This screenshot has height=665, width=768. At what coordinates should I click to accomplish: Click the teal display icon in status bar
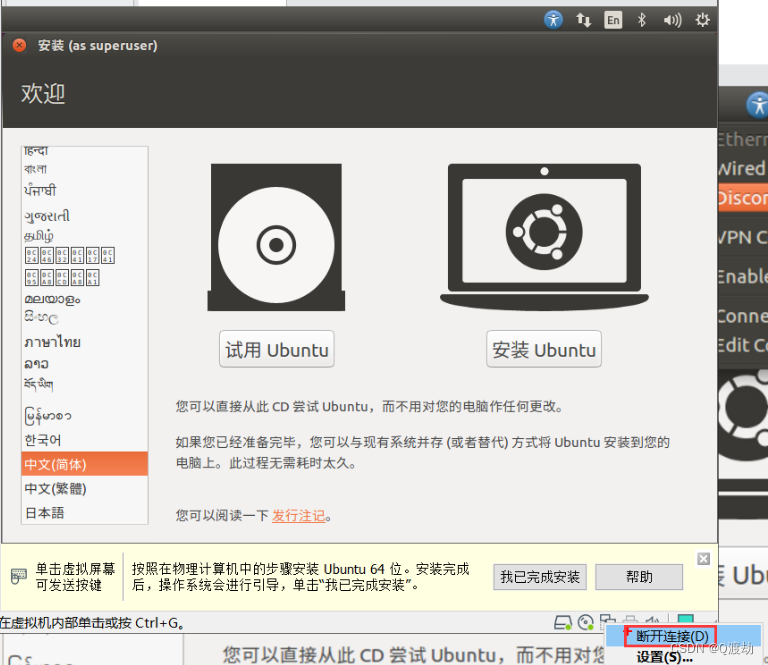tap(685, 619)
